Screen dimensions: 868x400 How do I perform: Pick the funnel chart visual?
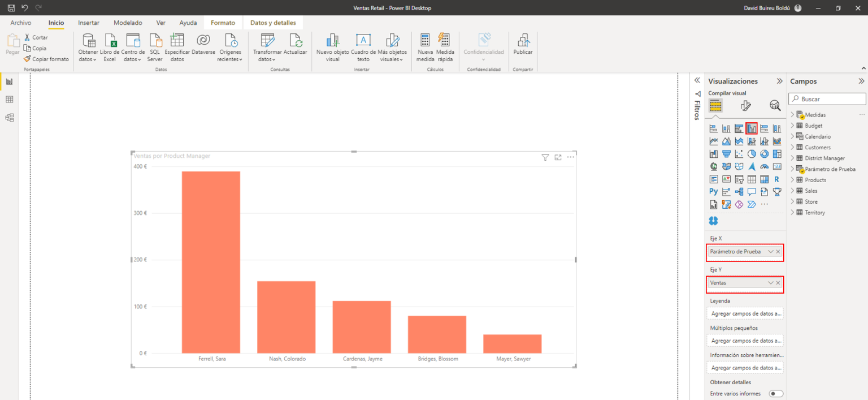(x=726, y=154)
